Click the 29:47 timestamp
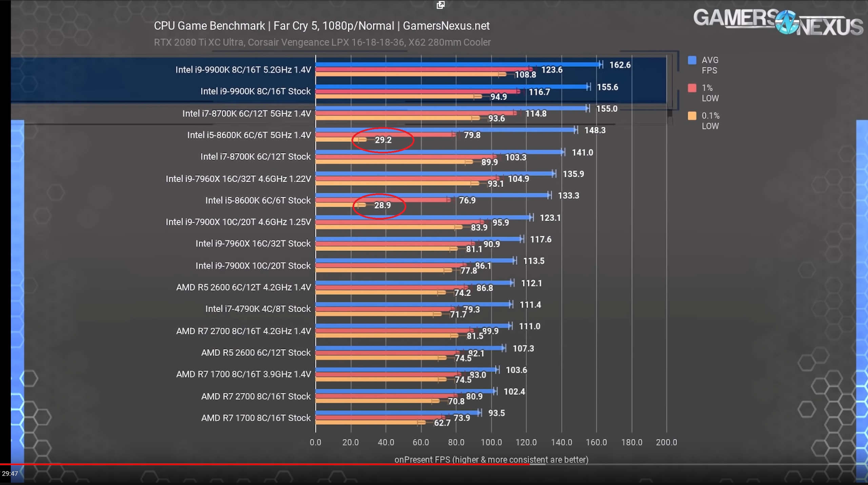This screenshot has height=485, width=868. pos(10,473)
